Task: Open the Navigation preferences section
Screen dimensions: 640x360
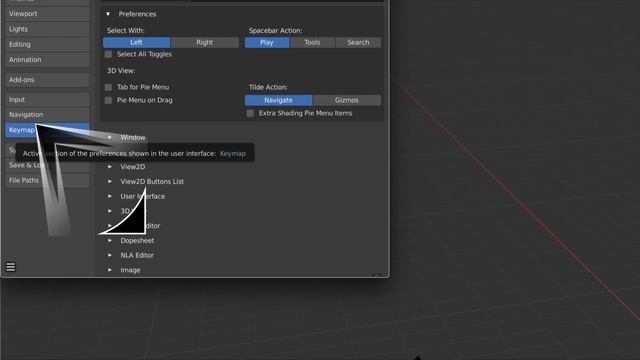Action: (x=47, y=115)
